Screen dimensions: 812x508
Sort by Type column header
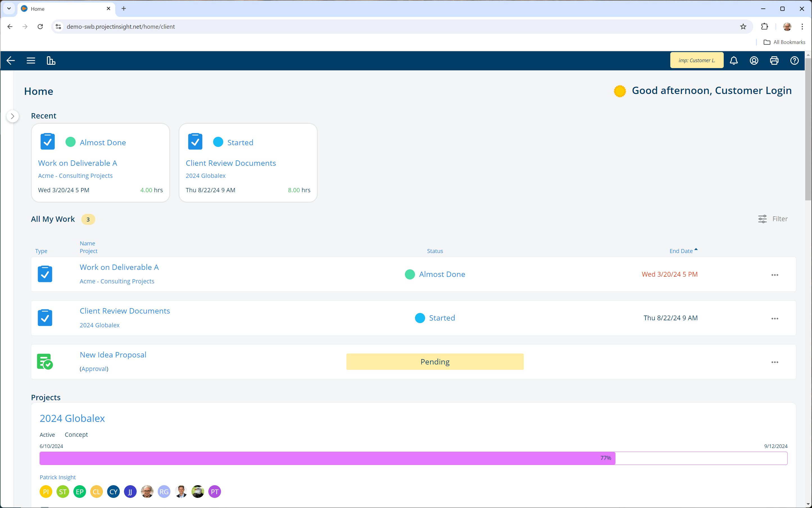[x=41, y=251]
